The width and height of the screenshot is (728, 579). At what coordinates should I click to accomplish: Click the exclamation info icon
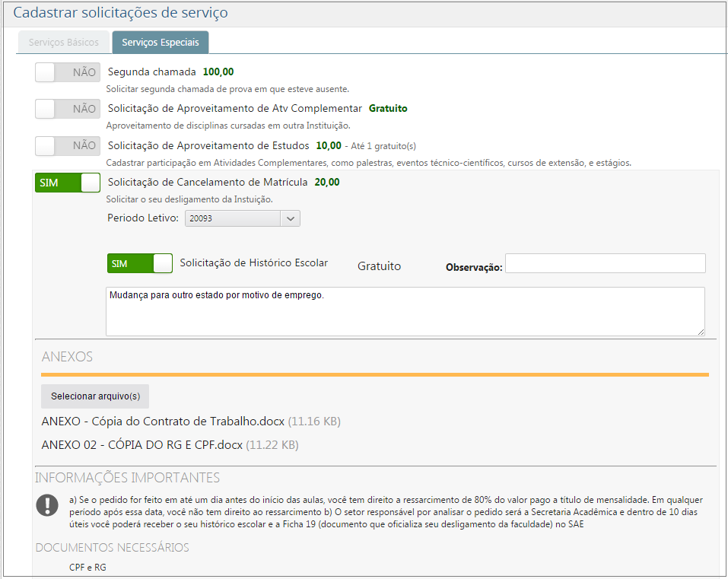click(47, 506)
